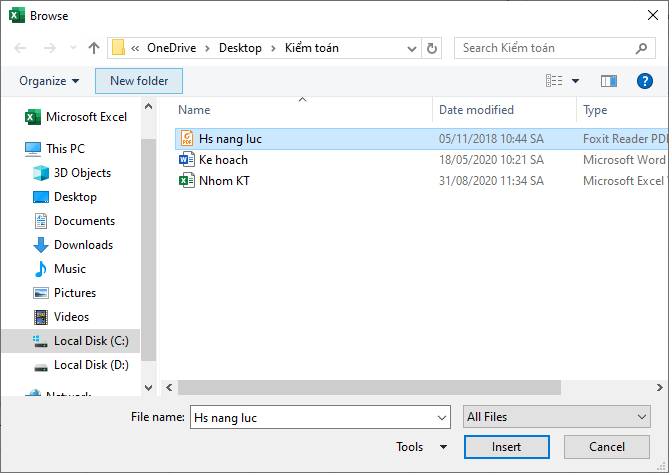This screenshot has width=669, height=473.
Task: Click the Music note icon
Action: (x=41, y=269)
